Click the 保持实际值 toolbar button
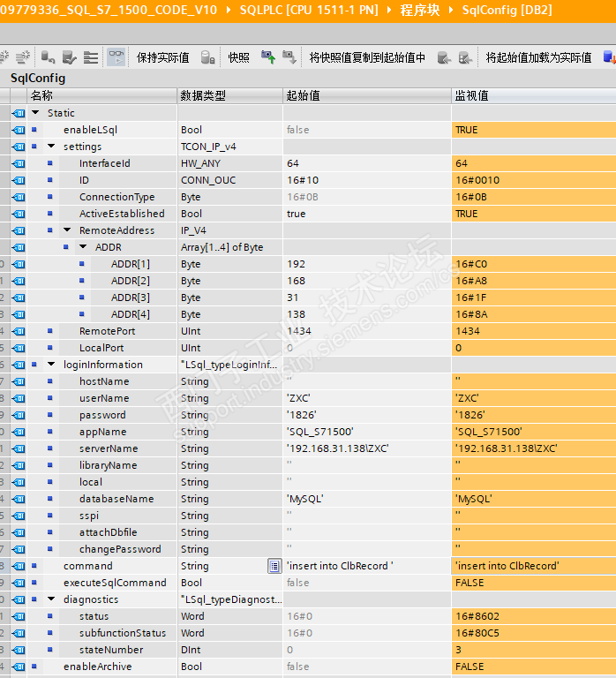This screenshot has height=678, width=616. point(162,57)
